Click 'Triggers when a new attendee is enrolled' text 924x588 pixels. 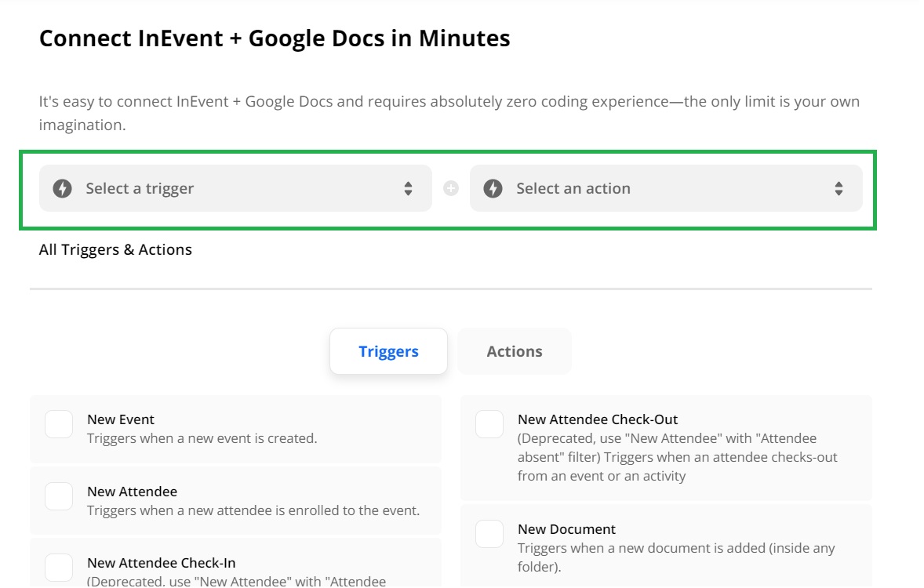(253, 510)
